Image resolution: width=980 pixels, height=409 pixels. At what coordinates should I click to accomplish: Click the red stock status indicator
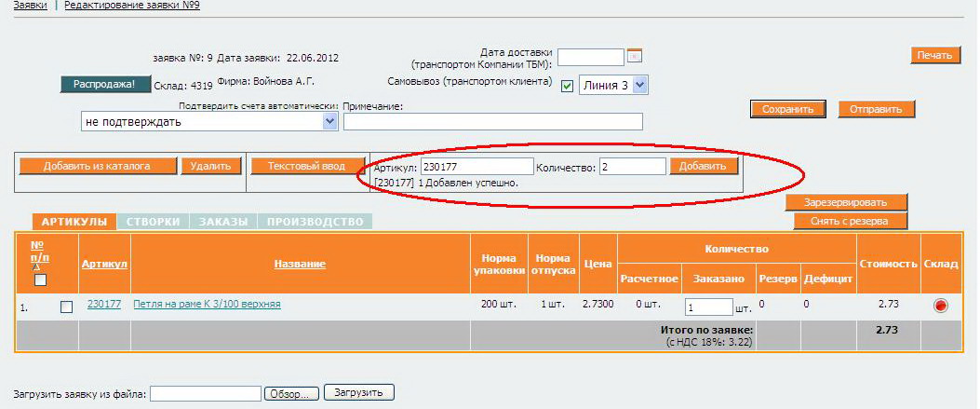tap(940, 306)
